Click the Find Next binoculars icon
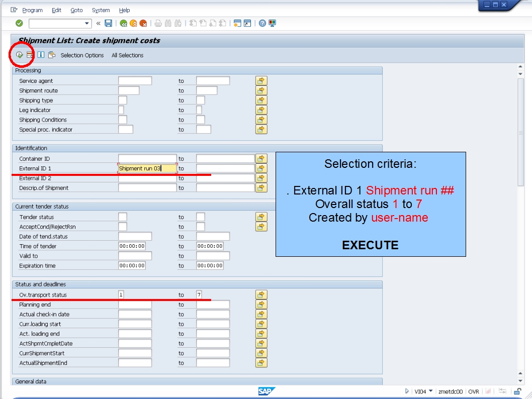532x399 pixels. 178,23
